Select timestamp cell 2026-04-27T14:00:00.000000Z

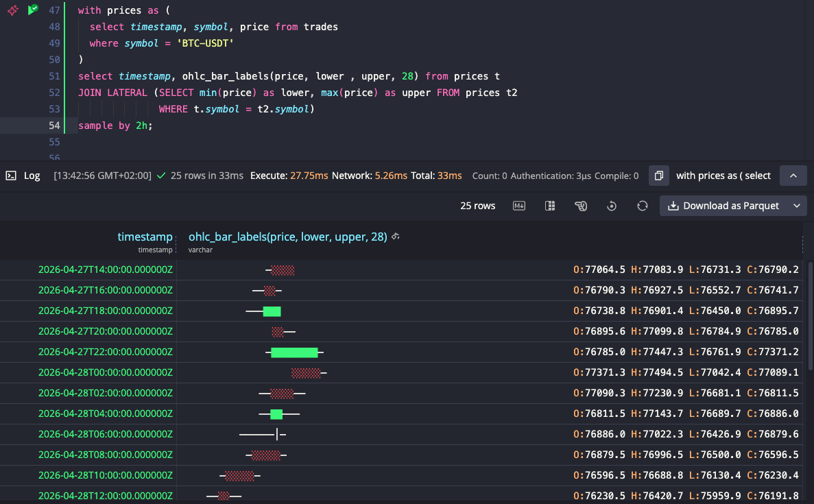pos(106,269)
